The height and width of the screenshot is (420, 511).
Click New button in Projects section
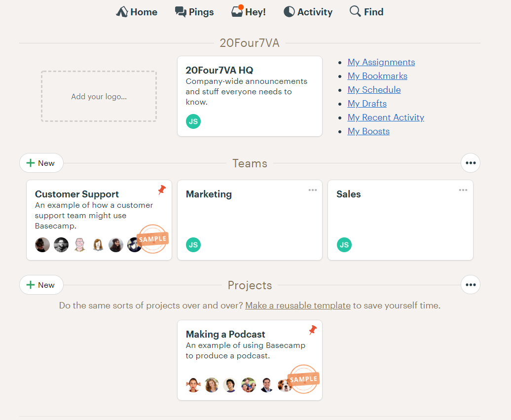41,285
